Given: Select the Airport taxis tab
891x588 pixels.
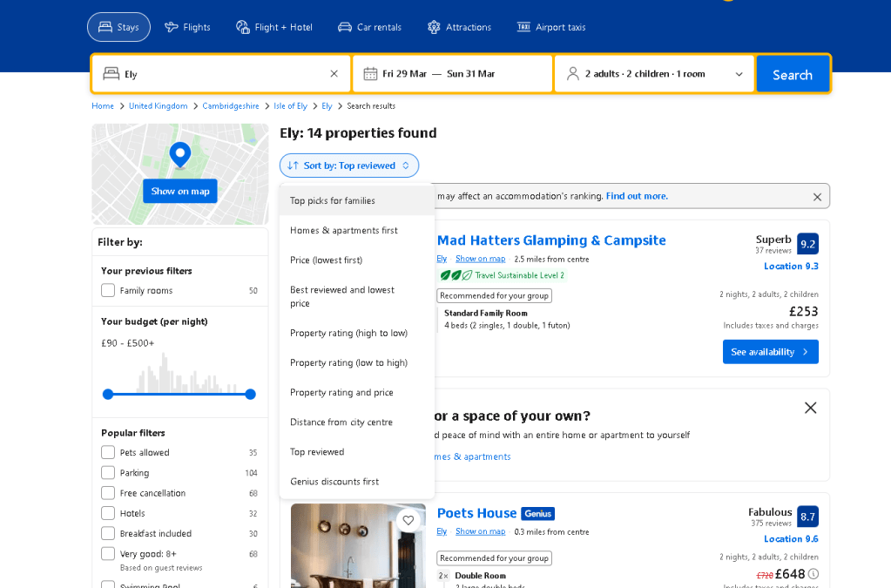Looking at the screenshot, I should pyautogui.click(x=551, y=27).
